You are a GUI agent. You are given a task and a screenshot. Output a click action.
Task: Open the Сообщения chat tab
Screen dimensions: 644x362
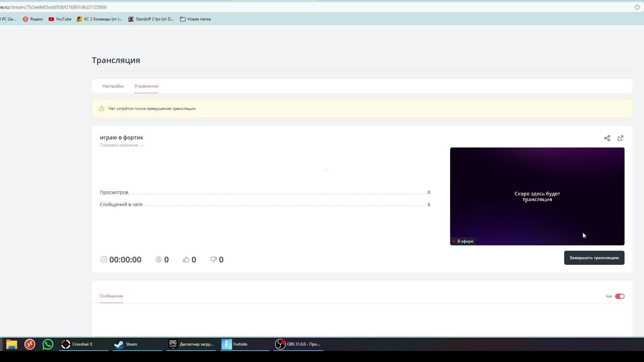pyautogui.click(x=111, y=296)
